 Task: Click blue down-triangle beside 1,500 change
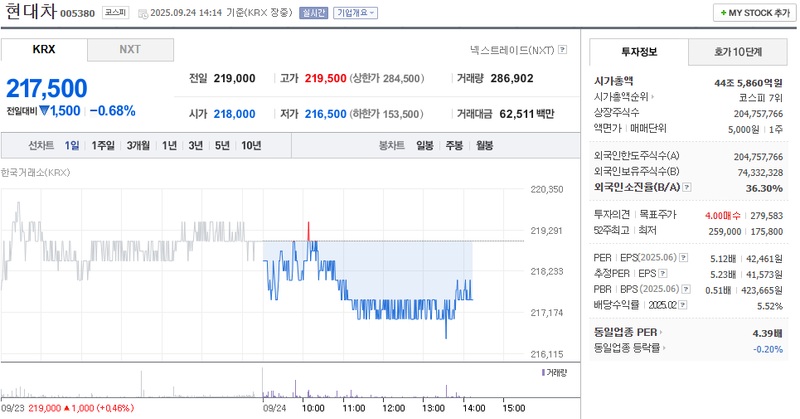tap(44, 110)
